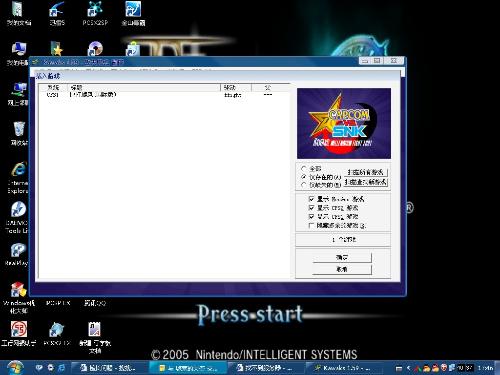500x375 pixels.
Task: Select the 仅存在的(A) radio button
Action: click(x=303, y=177)
